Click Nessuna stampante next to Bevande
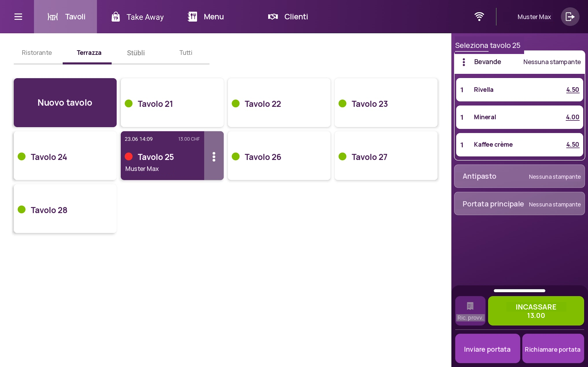Screen dimensions: 588x367 pyautogui.click(x=552, y=62)
